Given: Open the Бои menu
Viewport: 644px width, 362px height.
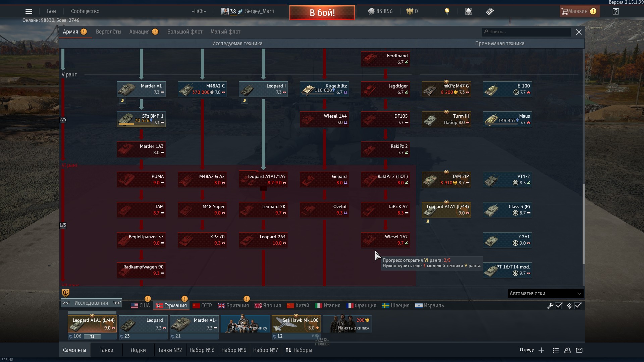Looking at the screenshot, I should 51,11.
